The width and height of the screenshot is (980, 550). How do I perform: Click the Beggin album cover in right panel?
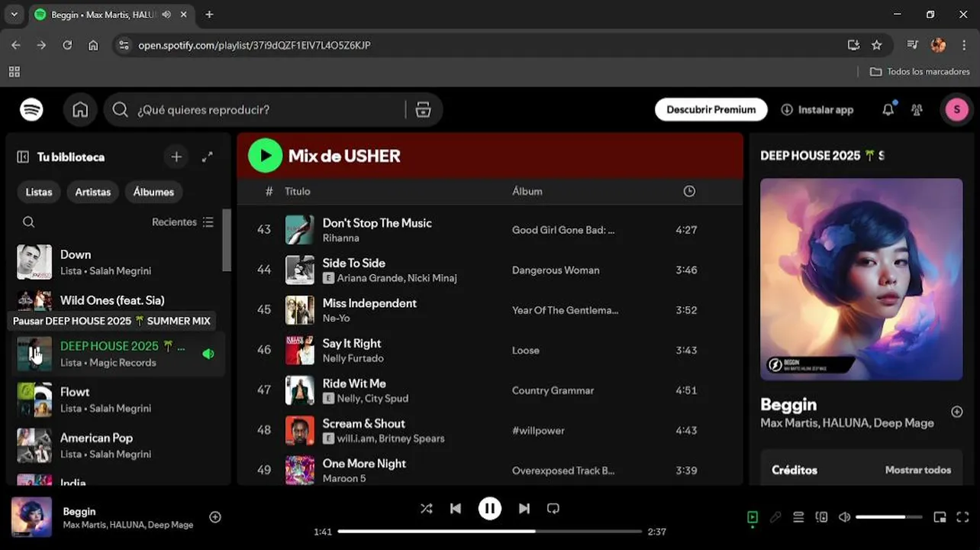click(x=861, y=279)
